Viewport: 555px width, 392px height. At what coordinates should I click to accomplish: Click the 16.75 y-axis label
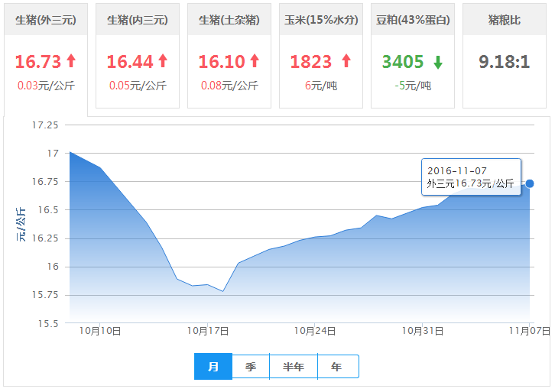coord(45,182)
